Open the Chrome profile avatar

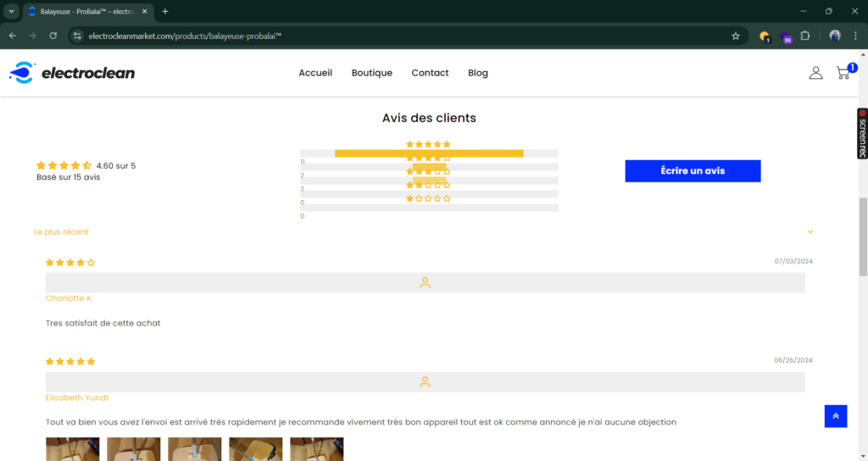point(835,36)
